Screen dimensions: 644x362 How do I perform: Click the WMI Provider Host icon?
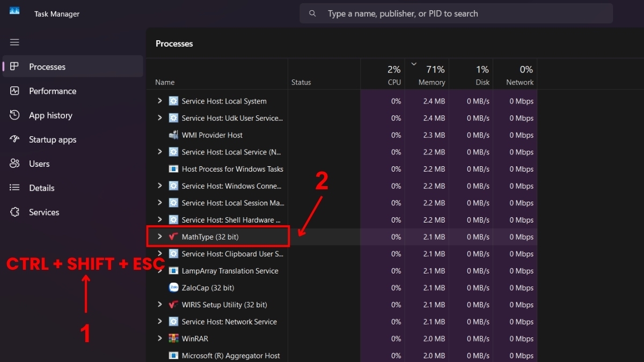point(173,135)
